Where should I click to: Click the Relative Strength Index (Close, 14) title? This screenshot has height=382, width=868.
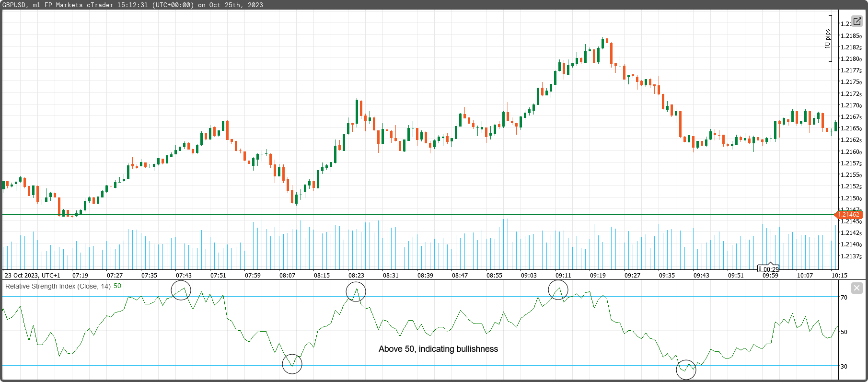58,286
